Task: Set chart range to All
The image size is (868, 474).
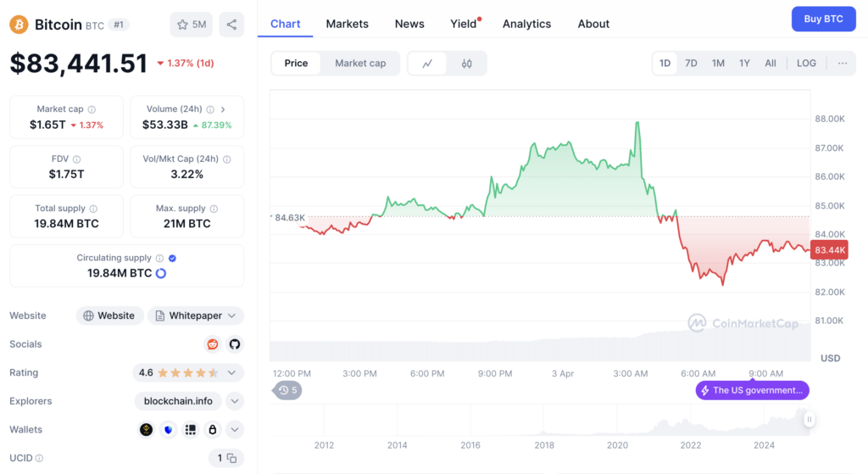Action: click(771, 63)
